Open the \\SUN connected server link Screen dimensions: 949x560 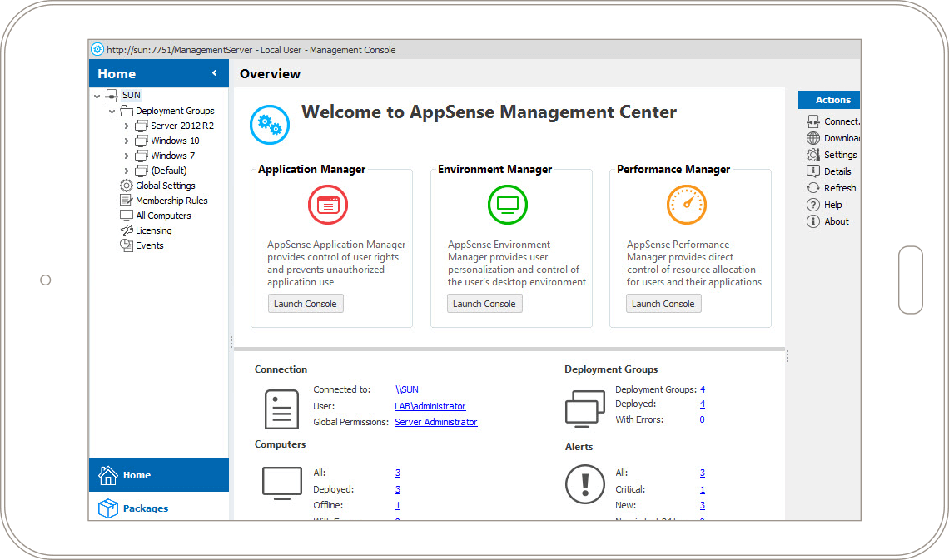pos(407,389)
